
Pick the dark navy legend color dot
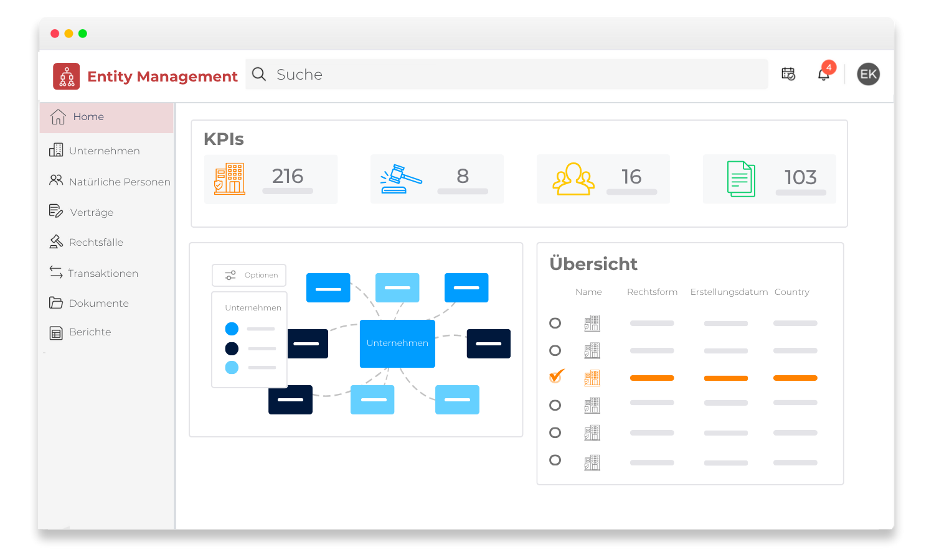[x=232, y=348]
